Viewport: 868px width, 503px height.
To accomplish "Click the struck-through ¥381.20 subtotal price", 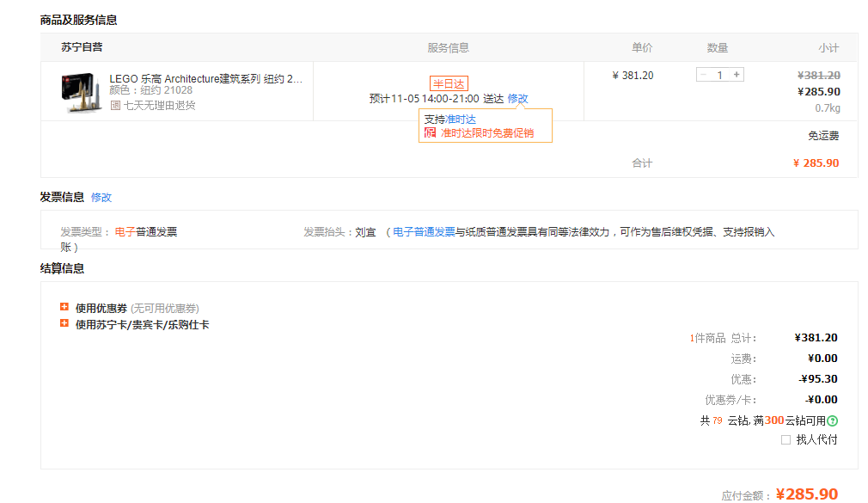I will [x=819, y=76].
